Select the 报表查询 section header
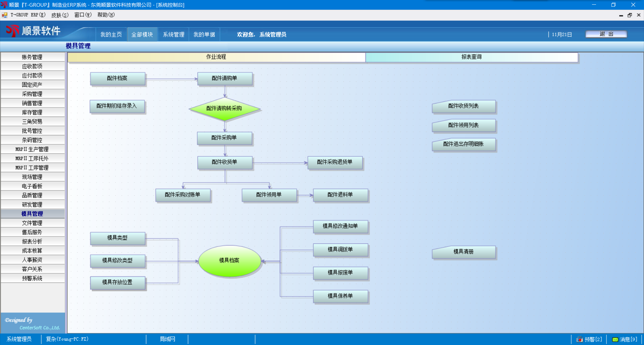 pyautogui.click(x=471, y=57)
